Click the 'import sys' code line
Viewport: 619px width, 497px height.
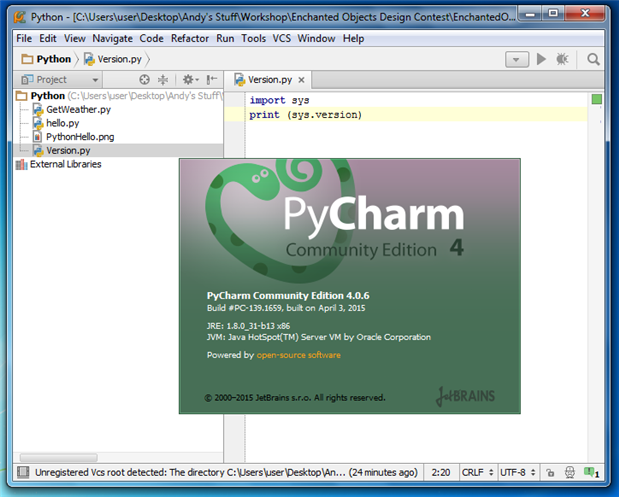pos(279,100)
